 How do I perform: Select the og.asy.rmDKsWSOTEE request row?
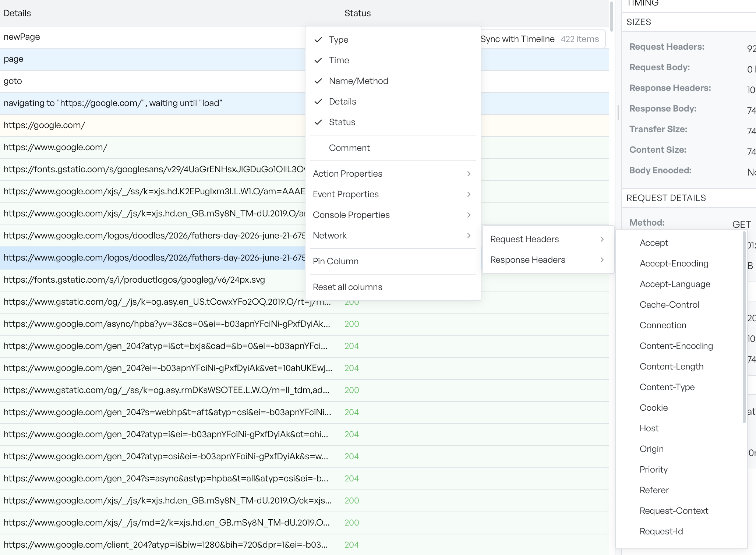[304, 390]
